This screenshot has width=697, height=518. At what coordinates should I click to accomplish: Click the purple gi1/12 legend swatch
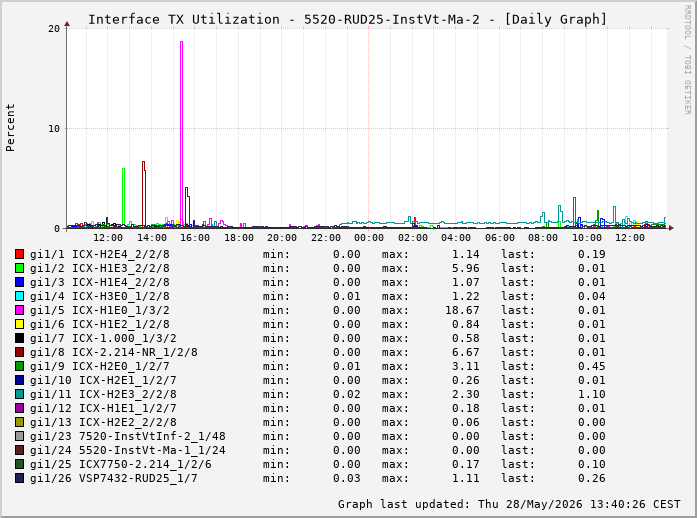pyautogui.click(x=19, y=408)
